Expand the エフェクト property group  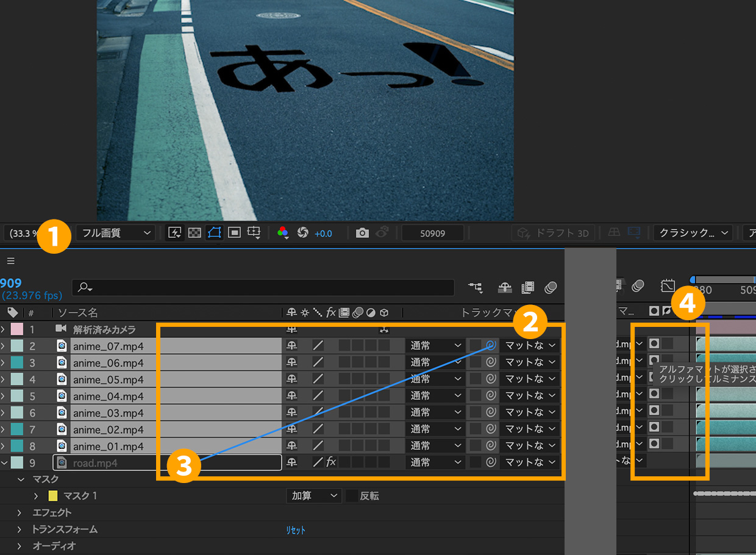(x=19, y=513)
